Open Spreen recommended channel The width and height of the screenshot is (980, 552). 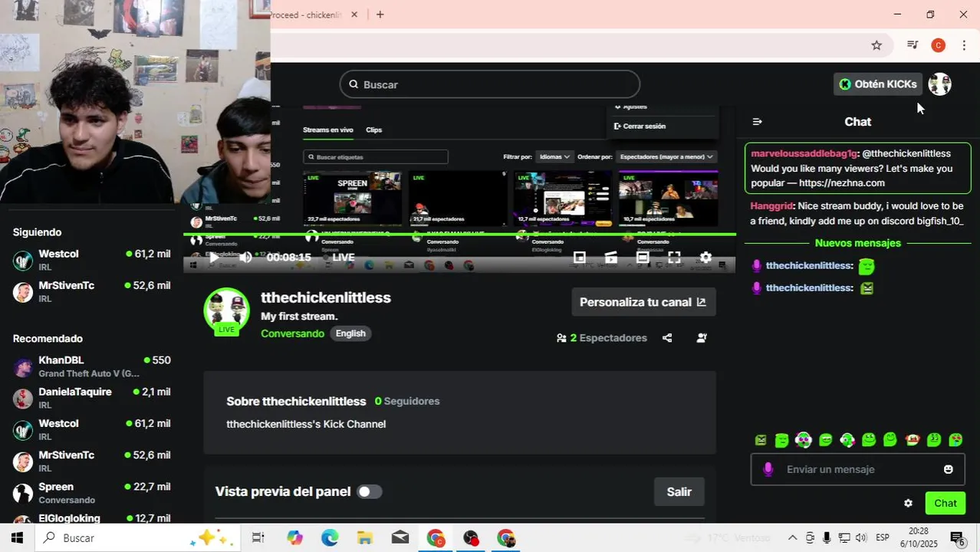coord(91,494)
